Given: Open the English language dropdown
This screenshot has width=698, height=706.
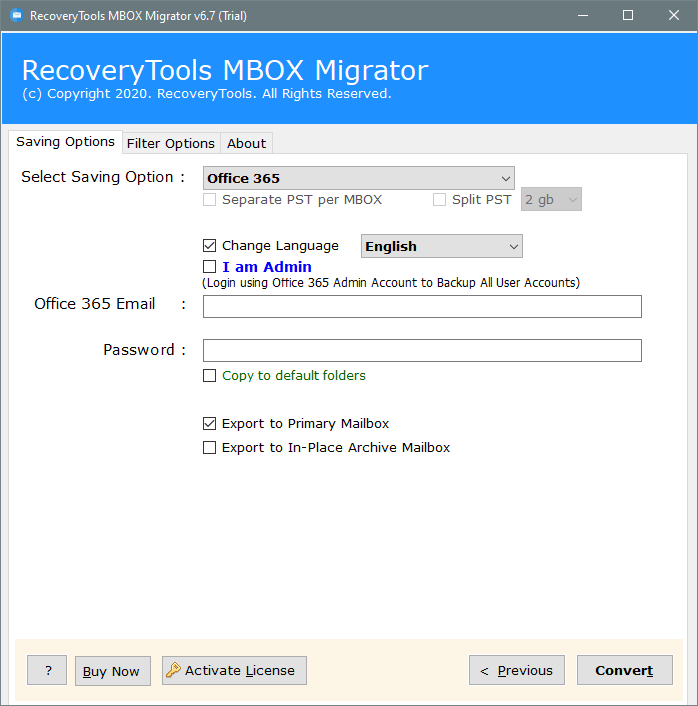Looking at the screenshot, I should click(442, 246).
